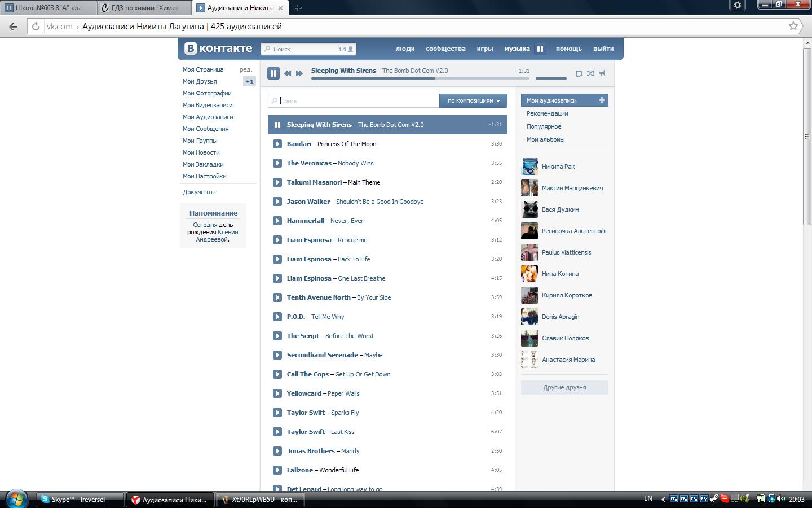Click the plus icon next to Мои аудиозаписи
Image resolution: width=812 pixels, height=508 pixels.
602,100
